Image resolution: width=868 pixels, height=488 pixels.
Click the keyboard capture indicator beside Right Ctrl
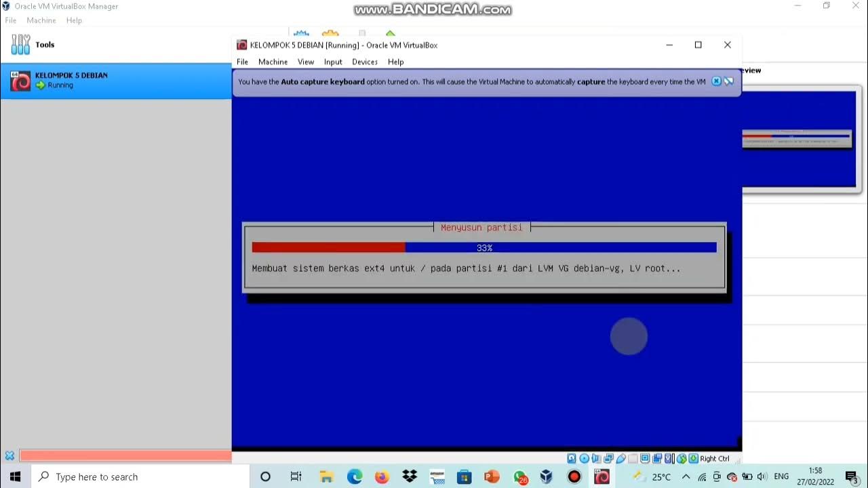(693, 459)
